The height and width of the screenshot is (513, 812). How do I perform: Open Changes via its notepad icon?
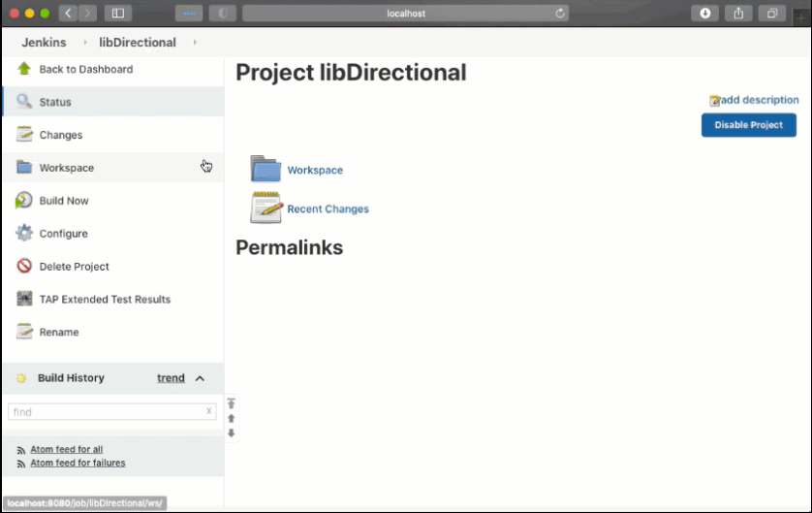[24, 135]
